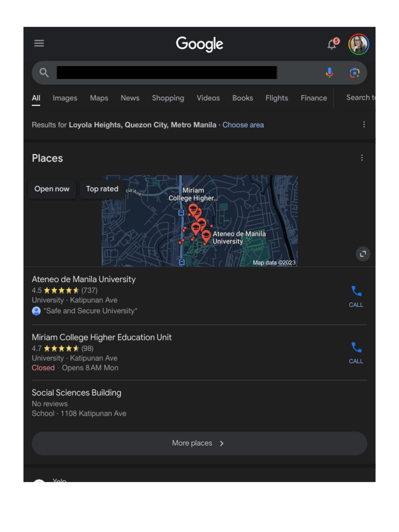Switch to the Finance tab
The height and width of the screenshot is (532, 399).
pyautogui.click(x=314, y=98)
